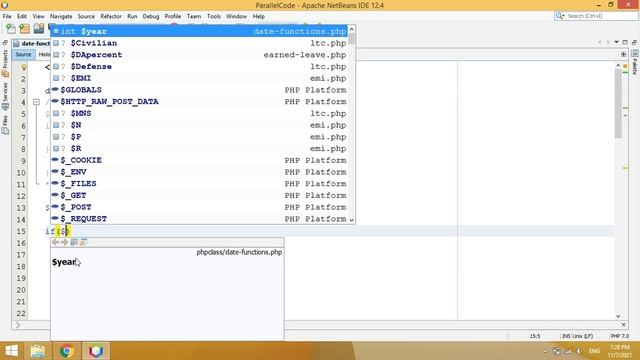Switch to the History view button
The height and width of the screenshot is (360, 640).
(x=43, y=54)
